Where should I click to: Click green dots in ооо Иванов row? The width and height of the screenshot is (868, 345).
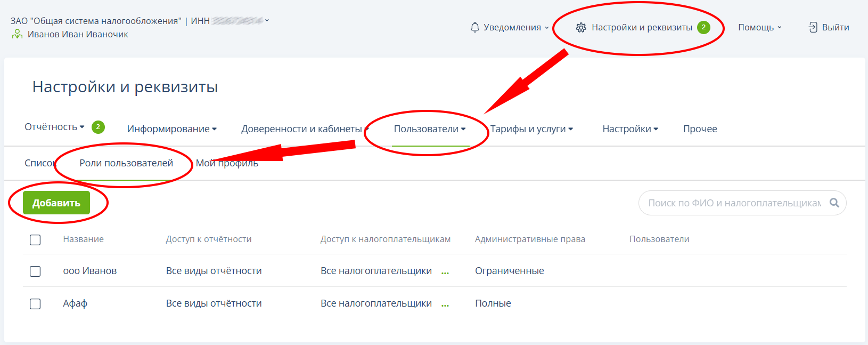(x=445, y=272)
